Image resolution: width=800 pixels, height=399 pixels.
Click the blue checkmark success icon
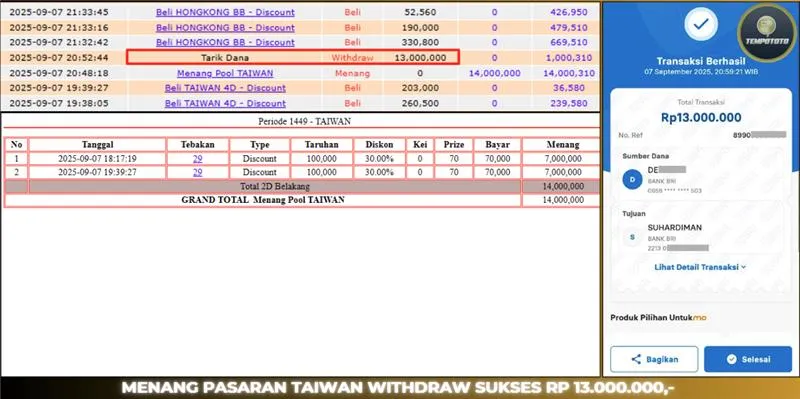[x=701, y=23]
